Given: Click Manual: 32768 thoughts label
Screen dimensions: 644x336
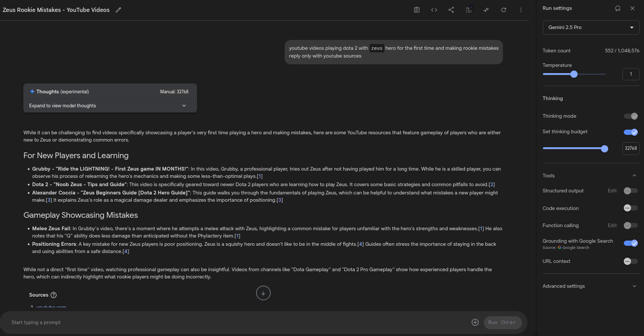Looking at the screenshot, I should [x=174, y=92].
